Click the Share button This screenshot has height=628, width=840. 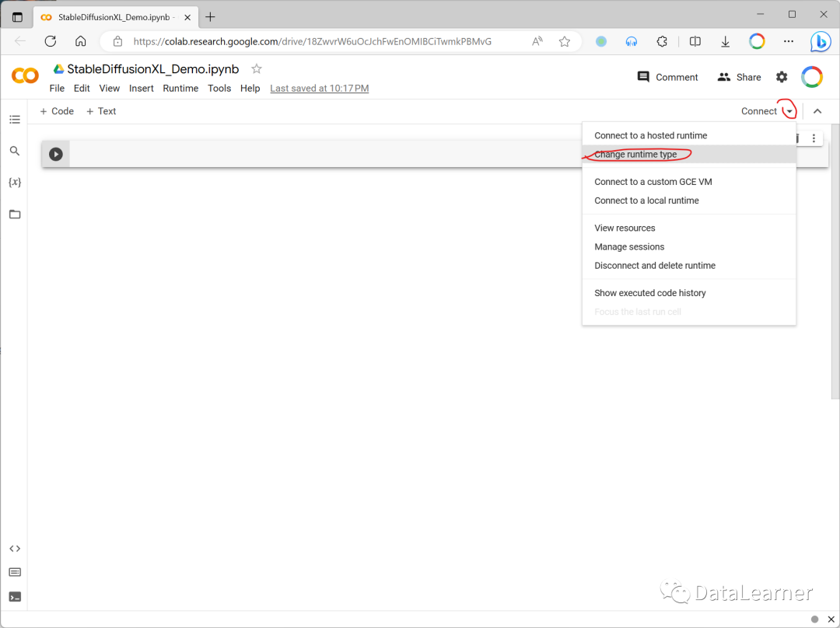pyautogui.click(x=740, y=77)
